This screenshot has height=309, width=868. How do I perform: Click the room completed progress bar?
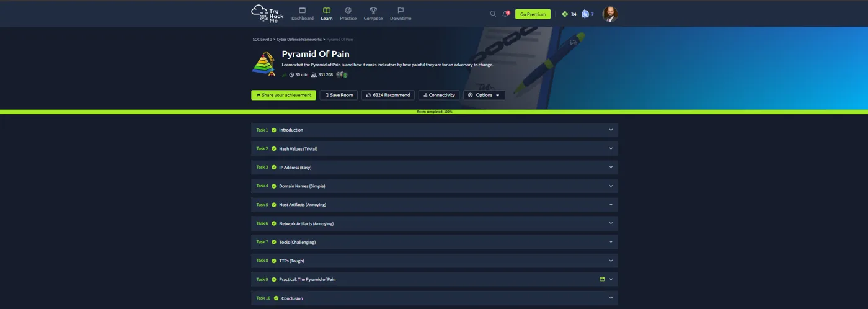coord(434,112)
